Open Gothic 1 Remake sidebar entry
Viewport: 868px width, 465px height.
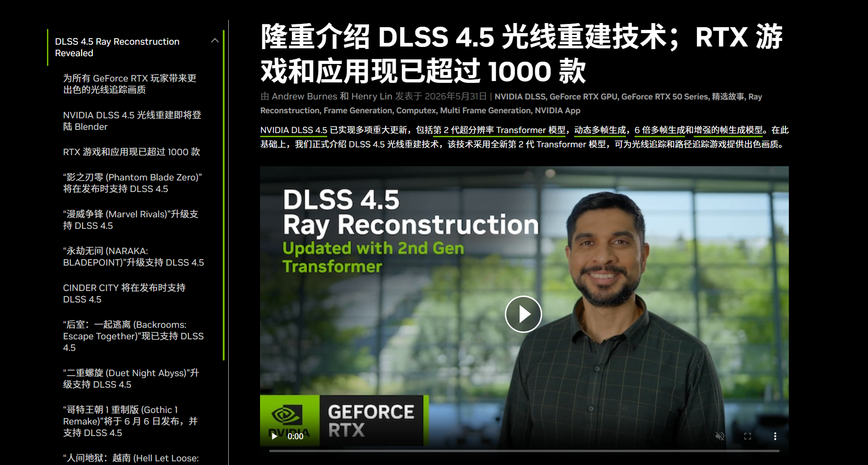pos(130,421)
